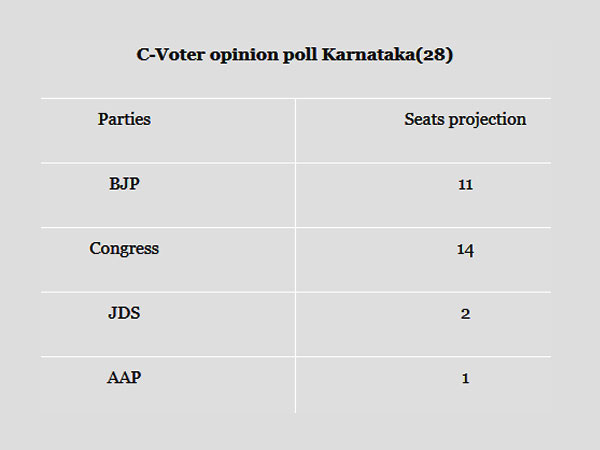Screen dimensions: 600x450
Task: Click the word "Seats" in the header
Action: click(x=424, y=120)
